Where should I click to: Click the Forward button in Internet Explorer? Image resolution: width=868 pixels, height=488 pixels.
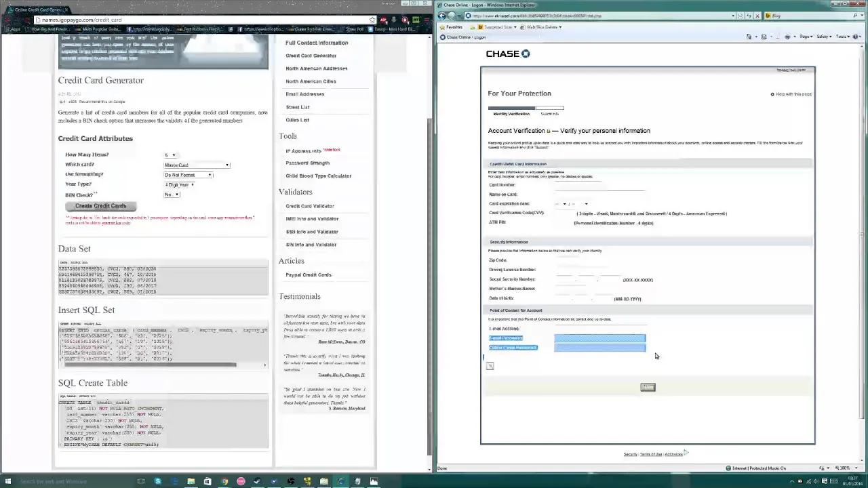click(x=452, y=16)
